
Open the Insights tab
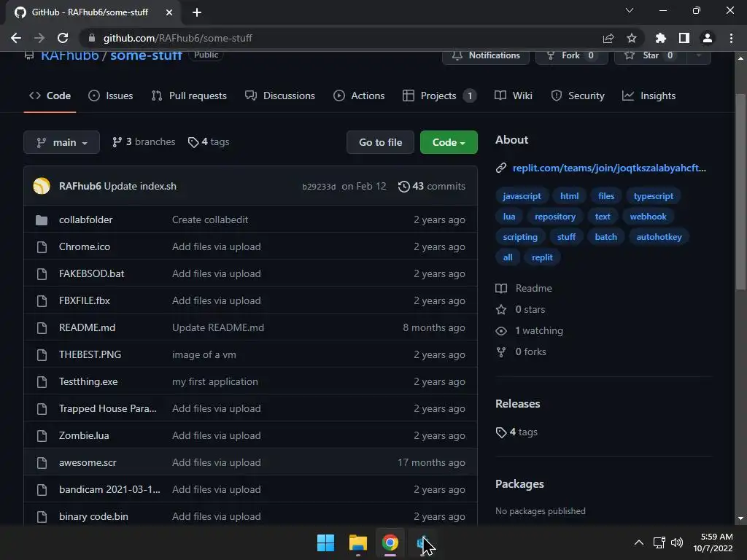(649, 96)
